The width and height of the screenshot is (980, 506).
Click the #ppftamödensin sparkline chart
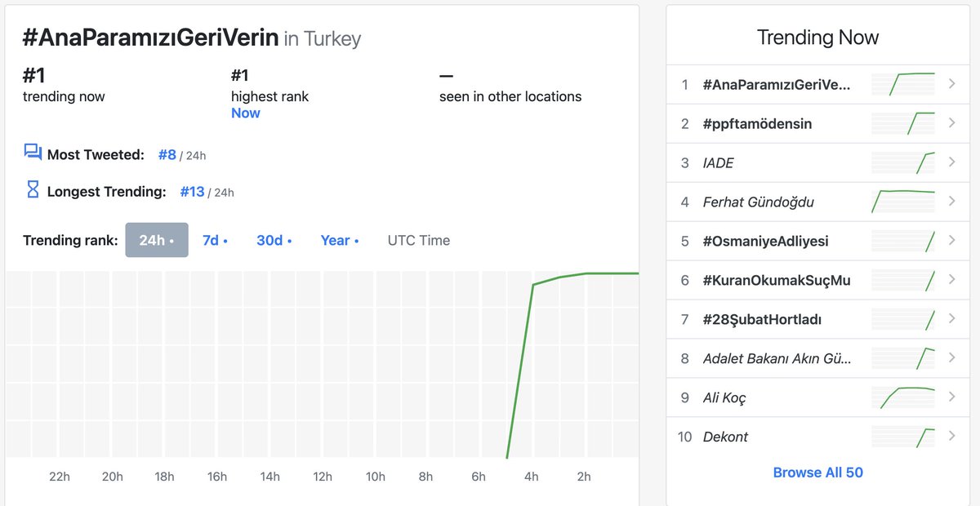[x=903, y=123]
